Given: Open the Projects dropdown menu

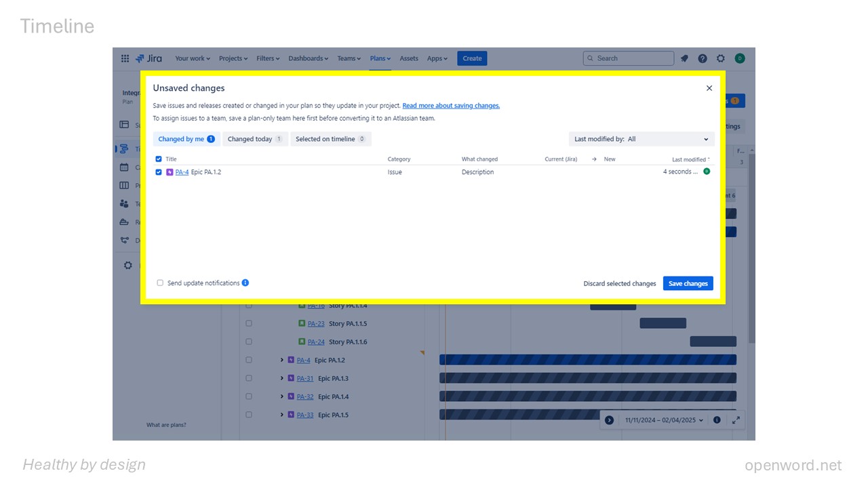Looking at the screenshot, I should [x=233, y=58].
